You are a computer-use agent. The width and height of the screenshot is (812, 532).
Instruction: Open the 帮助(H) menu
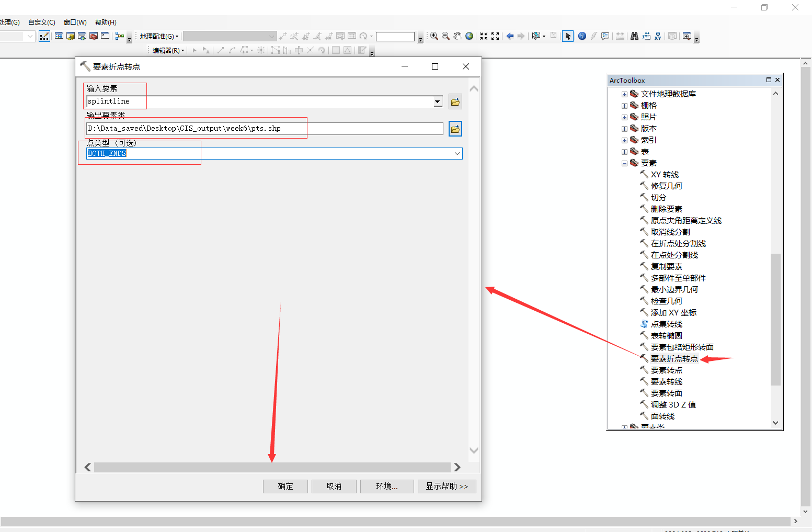pos(106,22)
